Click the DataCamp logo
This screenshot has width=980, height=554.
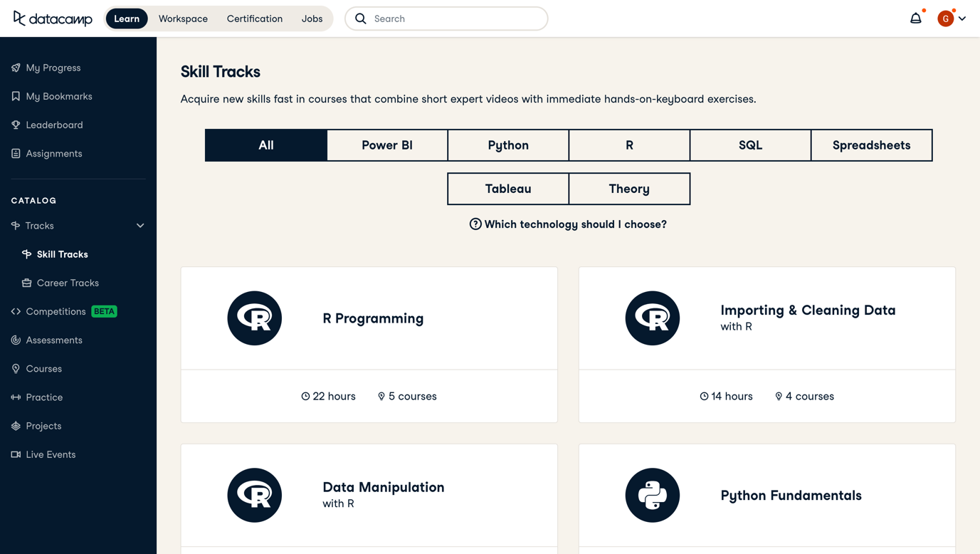coord(53,19)
